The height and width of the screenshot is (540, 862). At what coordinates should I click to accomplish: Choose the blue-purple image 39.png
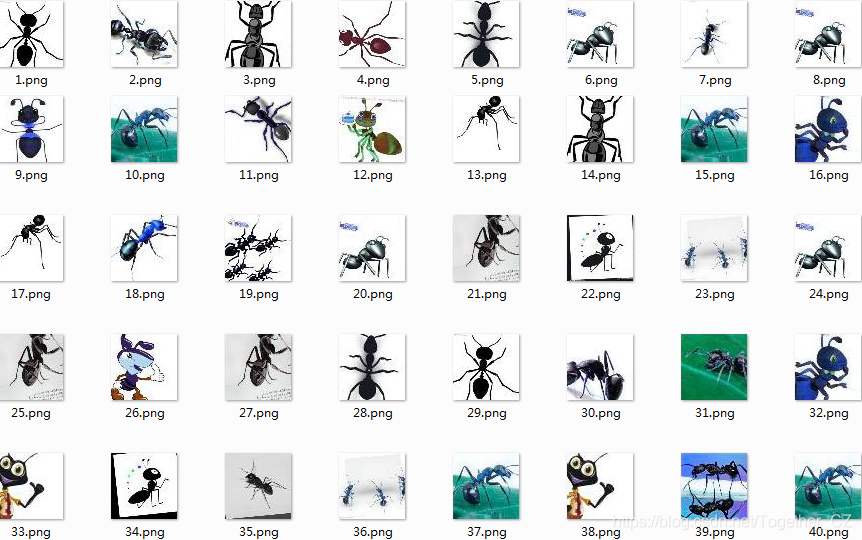pyautogui.click(x=714, y=486)
